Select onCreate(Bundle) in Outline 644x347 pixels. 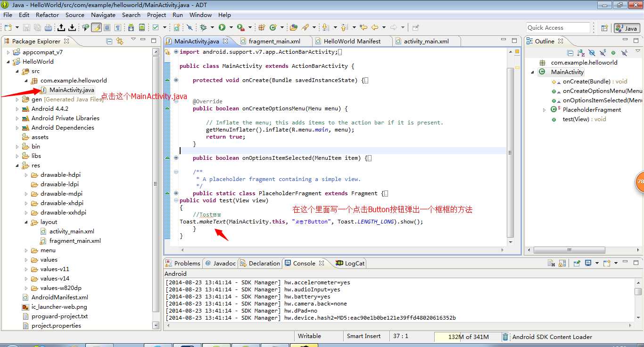595,82
